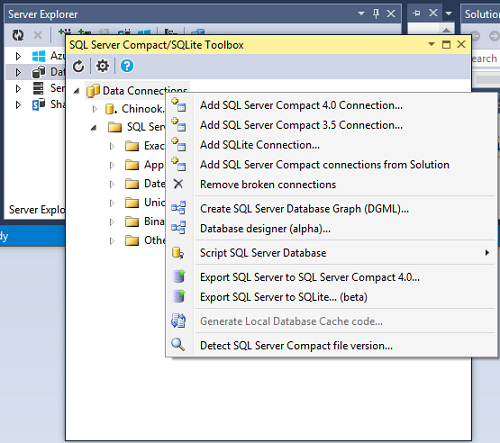This screenshot has width=500, height=443.
Task: Expand the Unic folder node
Action: (x=112, y=203)
